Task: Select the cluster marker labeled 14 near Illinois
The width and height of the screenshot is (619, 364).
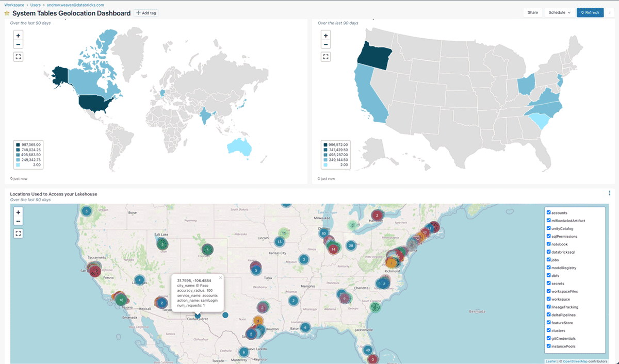Action: [334, 249]
